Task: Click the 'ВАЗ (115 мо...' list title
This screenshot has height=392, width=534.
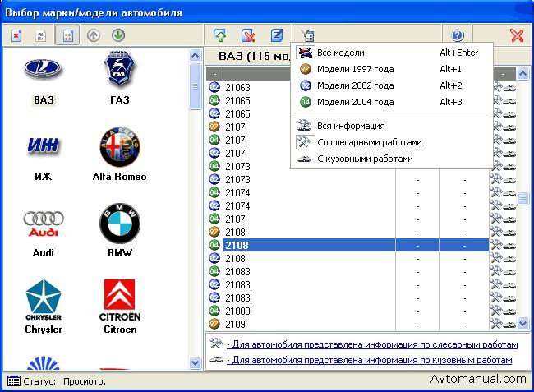Action: pyautogui.click(x=254, y=56)
